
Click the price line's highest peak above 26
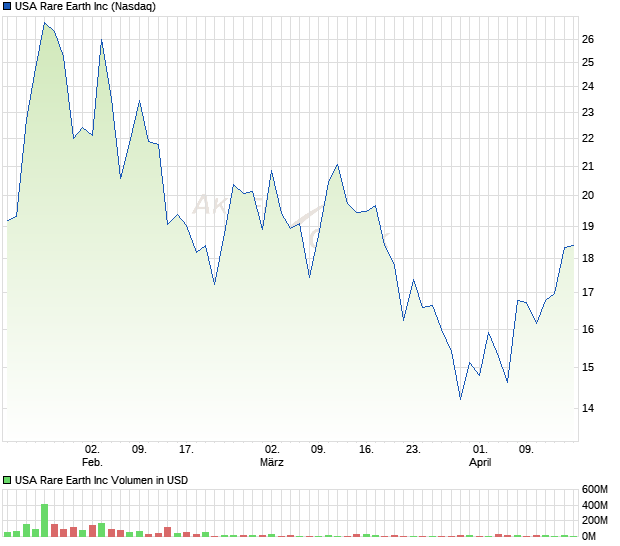tap(45, 23)
